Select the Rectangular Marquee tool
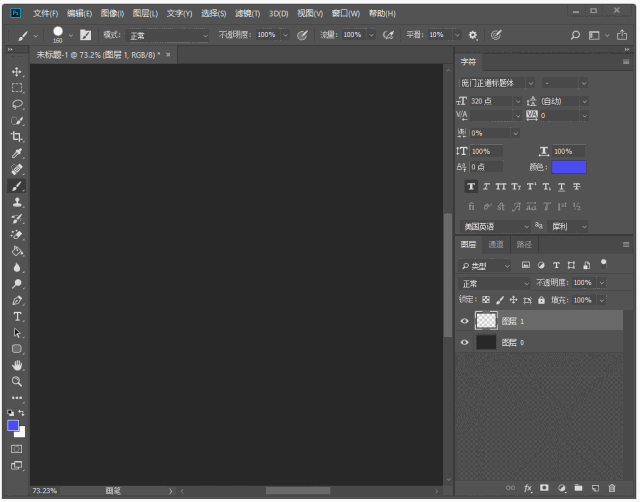Viewport: 640px width, 502px height. (x=17, y=88)
